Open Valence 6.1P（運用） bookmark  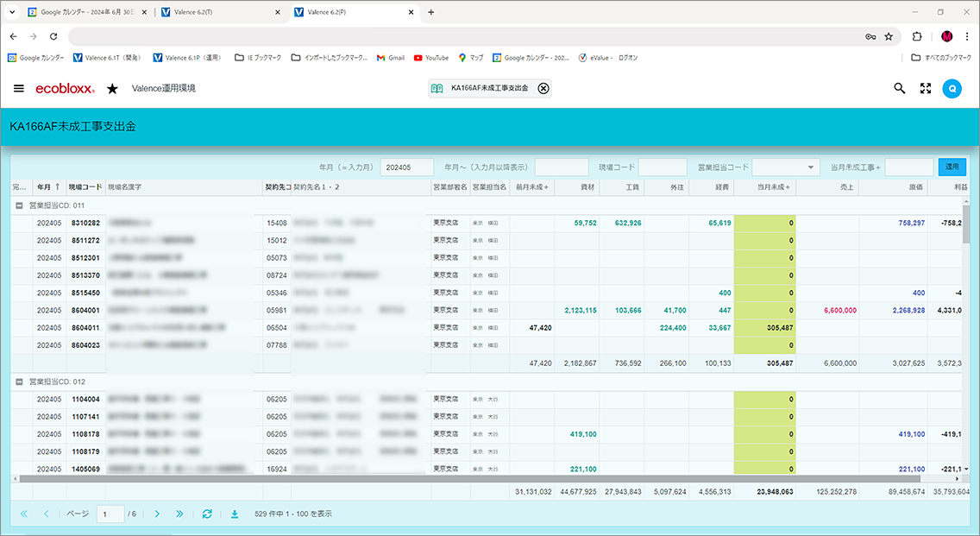point(187,58)
